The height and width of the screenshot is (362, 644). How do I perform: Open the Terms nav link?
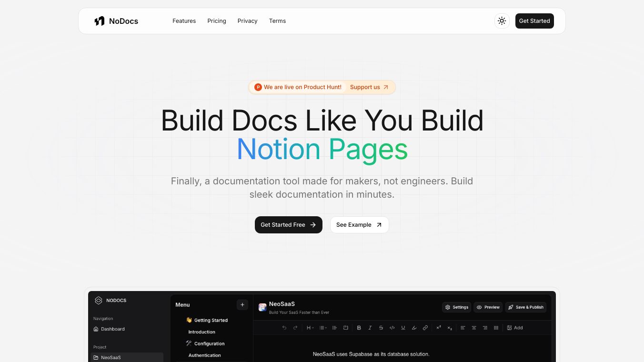click(x=278, y=21)
